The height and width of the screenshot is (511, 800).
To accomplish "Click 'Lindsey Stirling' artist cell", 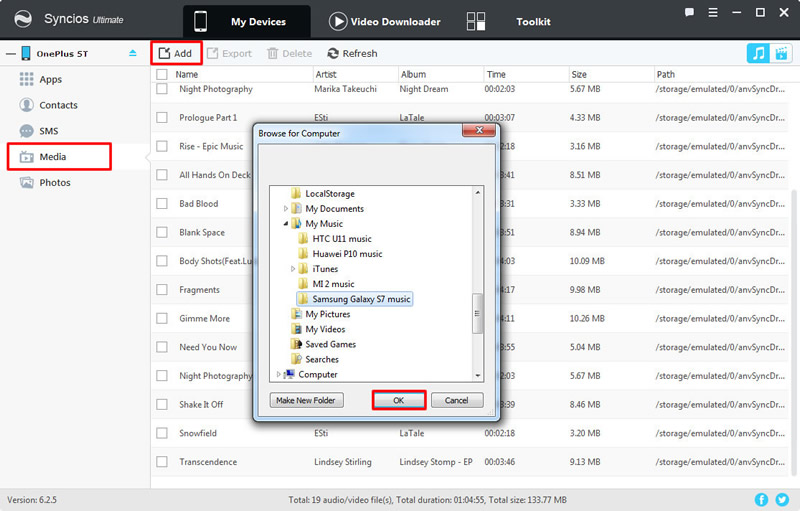I will (343, 462).
